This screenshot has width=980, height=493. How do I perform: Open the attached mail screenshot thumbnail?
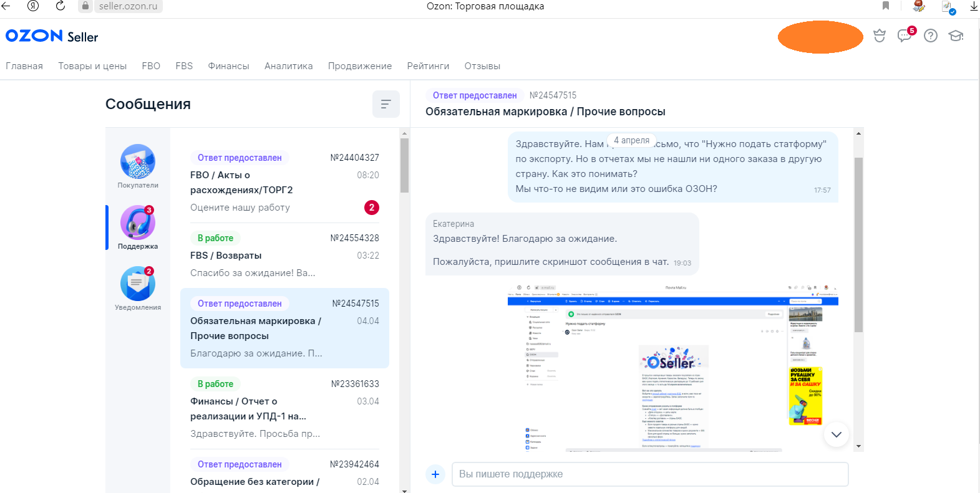pyautogui.click(x=672, y=368)
